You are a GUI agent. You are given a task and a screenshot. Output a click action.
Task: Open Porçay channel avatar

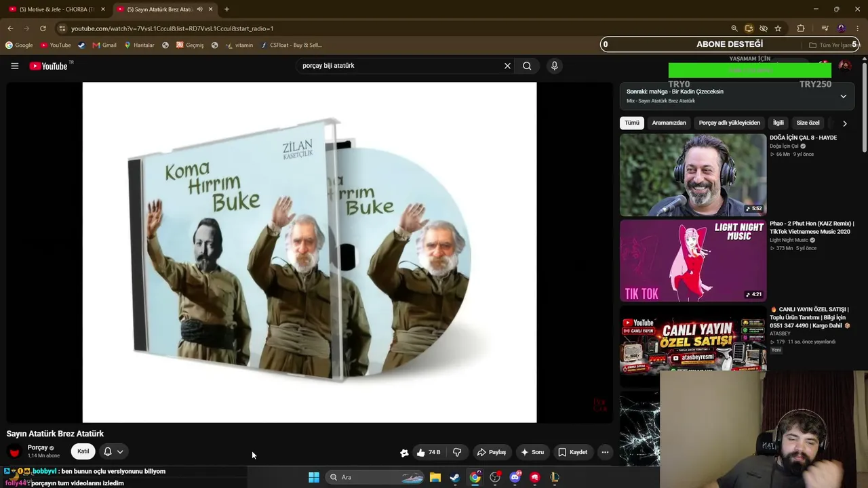point(15,451)
